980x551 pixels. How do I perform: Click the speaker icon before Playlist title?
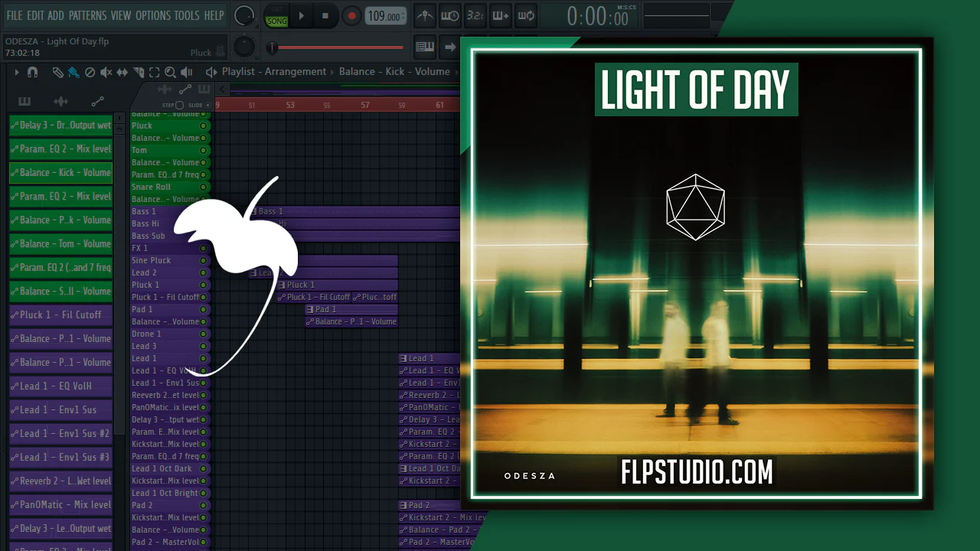211,72
